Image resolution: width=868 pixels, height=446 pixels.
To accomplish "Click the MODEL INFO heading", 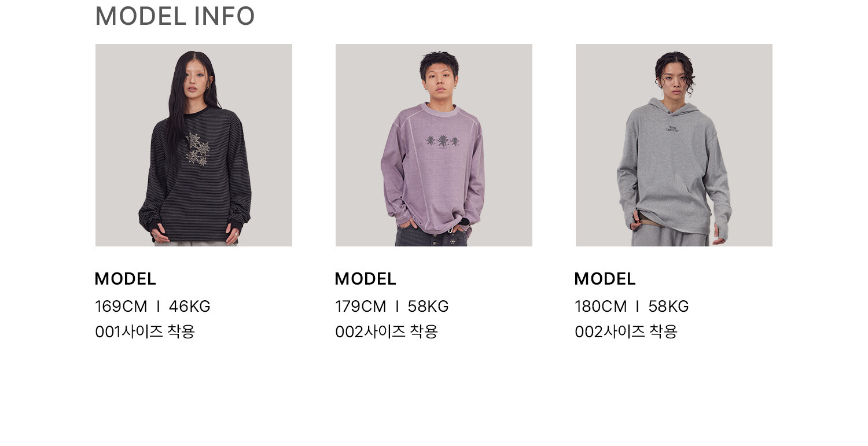I will pyautogui.click(x=175, y=16).
